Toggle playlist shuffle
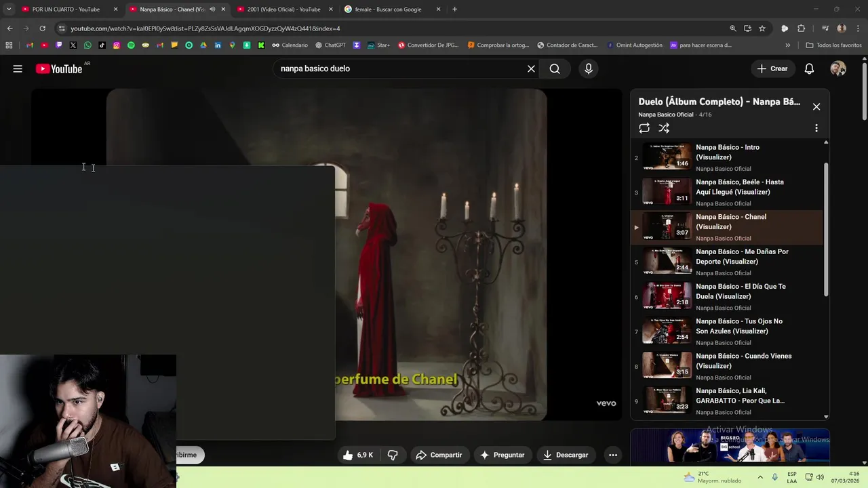 click(664, 128)
